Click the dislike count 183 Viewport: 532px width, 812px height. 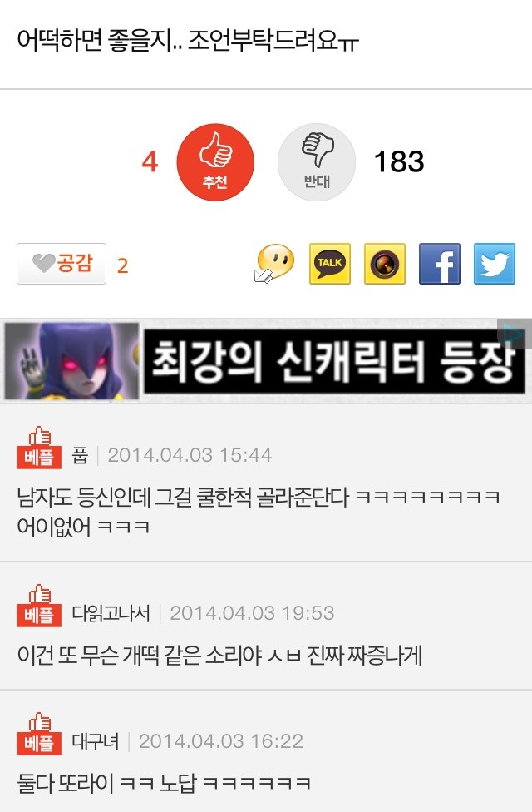(x=399, y=161)
